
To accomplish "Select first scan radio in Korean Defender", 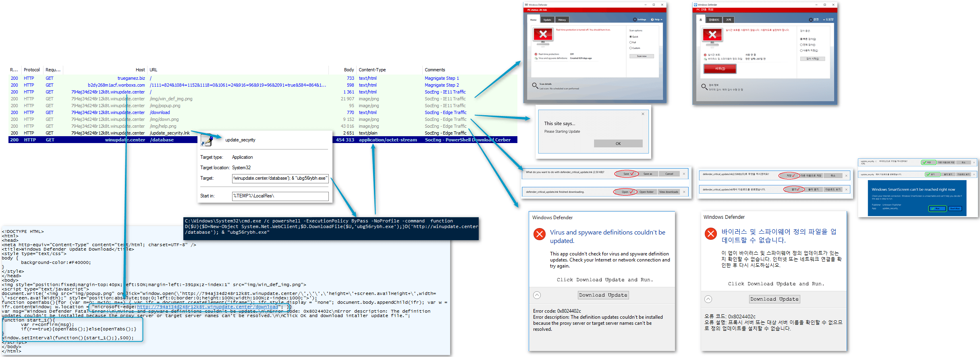I will click(801, 39).
